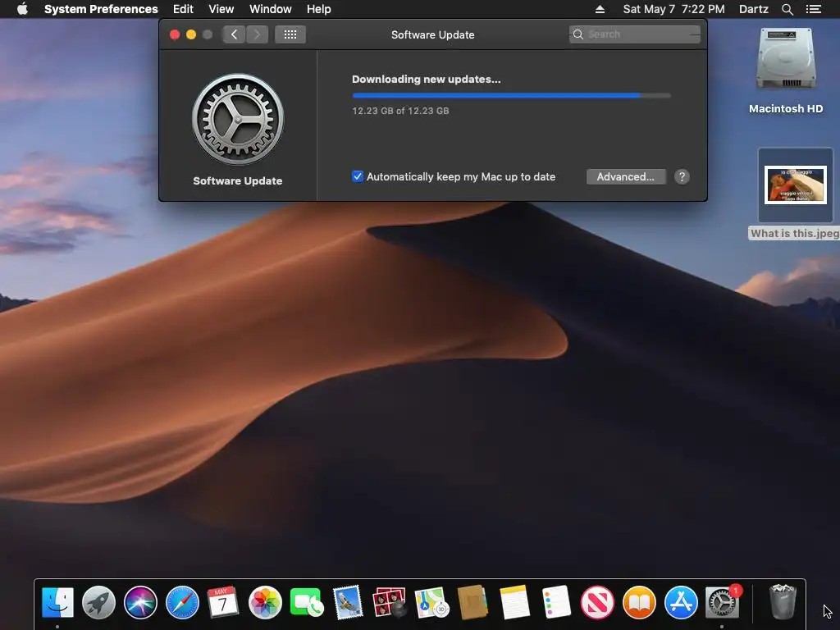This screenshot has height=630, width=840.
Task: Open Spotlight search in menu bar
Action: click(787, 9)
